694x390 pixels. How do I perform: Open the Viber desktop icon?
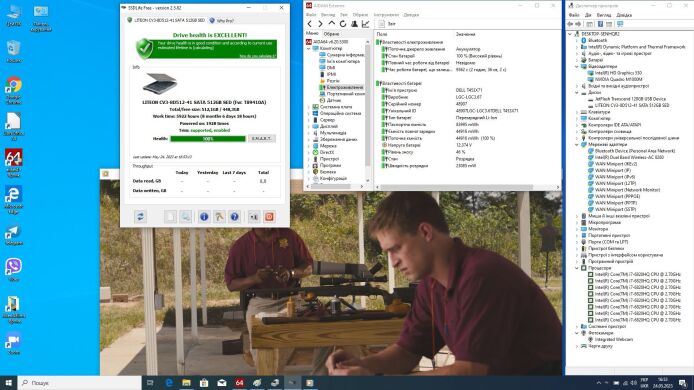coord(14,270)
